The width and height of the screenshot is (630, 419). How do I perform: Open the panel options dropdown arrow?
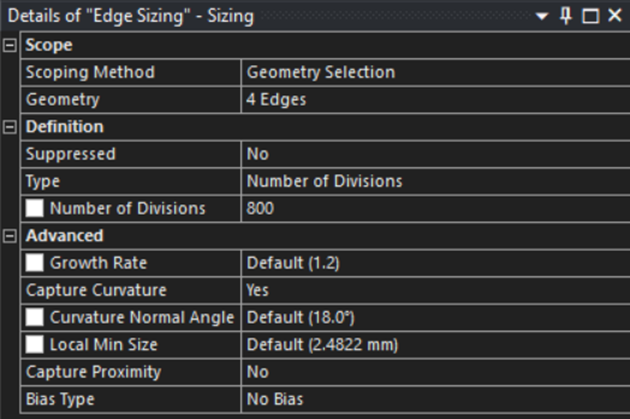[x=543, y=16]
